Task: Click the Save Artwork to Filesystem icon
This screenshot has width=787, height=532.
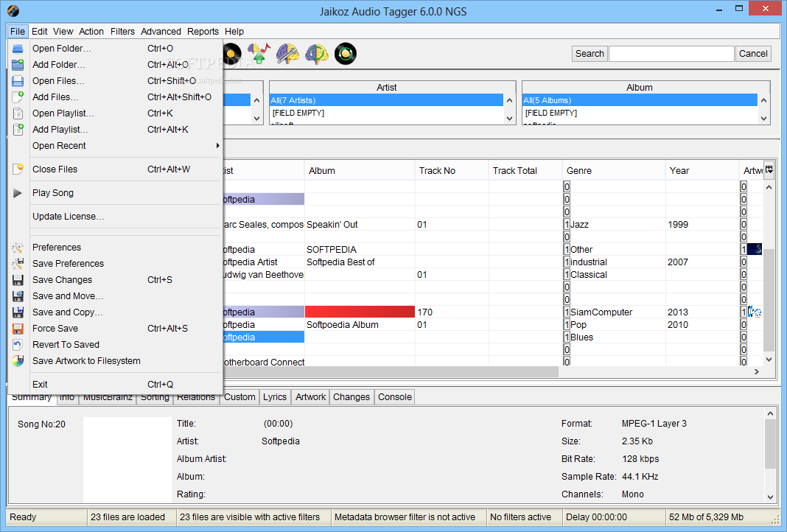Action: tap(18, 361)
